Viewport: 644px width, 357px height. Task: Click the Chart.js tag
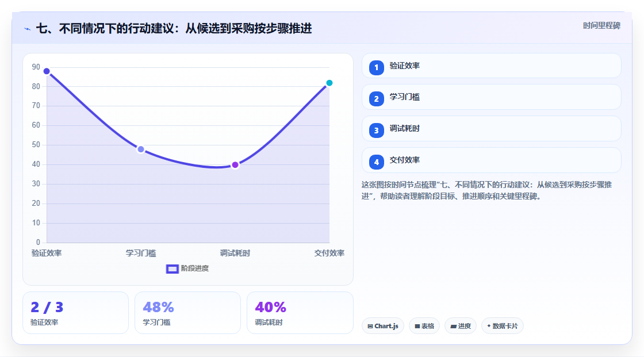point(383,326)
